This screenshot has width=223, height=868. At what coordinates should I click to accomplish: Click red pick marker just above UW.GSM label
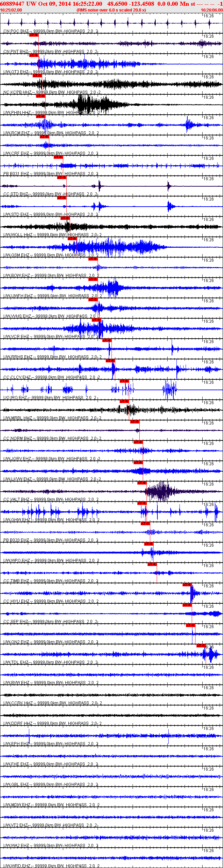click(72, 239)
